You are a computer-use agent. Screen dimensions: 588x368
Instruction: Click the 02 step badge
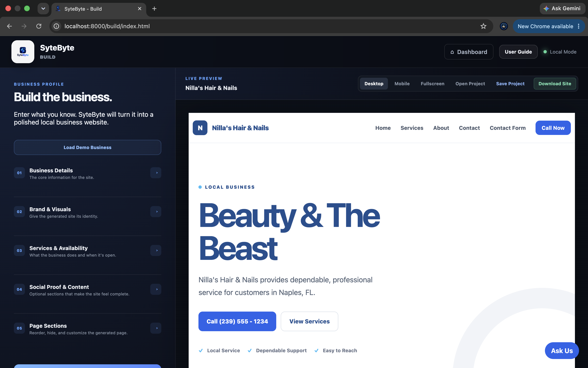[x=19, y=212]
